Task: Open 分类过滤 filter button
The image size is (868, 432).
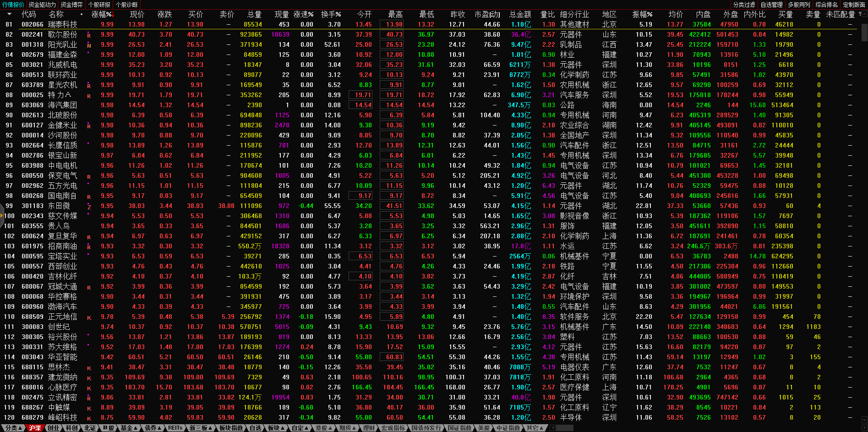Action: tap(744, 5)
